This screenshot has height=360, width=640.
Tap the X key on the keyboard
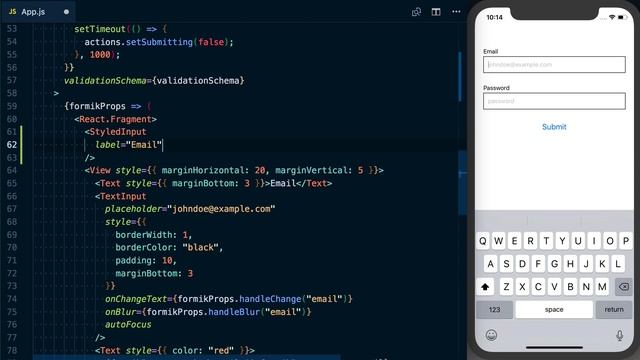click(x=522, y=287)
